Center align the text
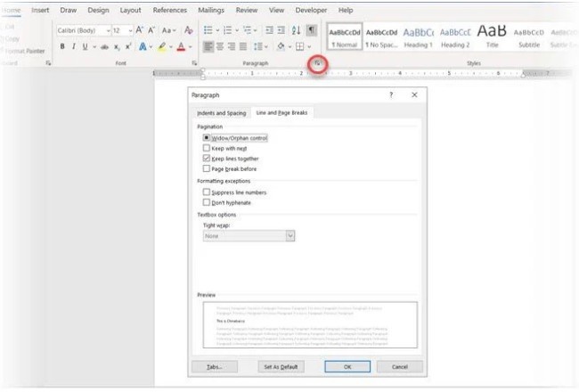This screenshot has width=579, height=392. point(220,46)
